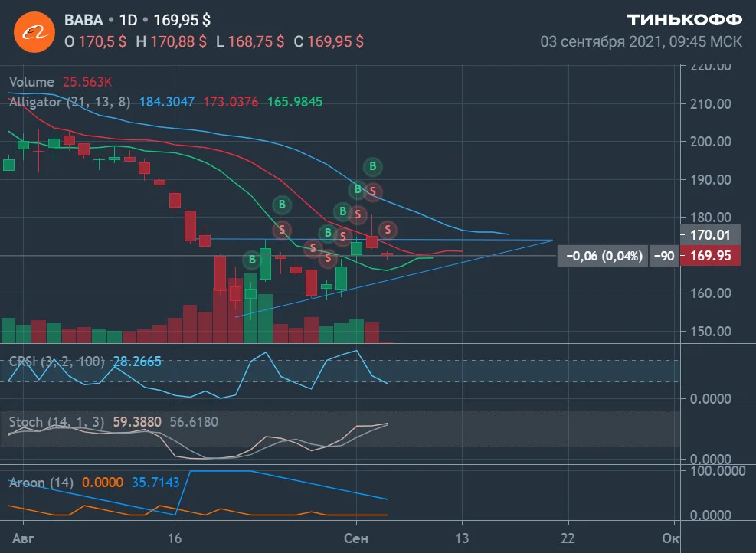Click the rightmost red S trade marker
The height and width of the screenshot is (553, 756).
click(x=388, y=230)
